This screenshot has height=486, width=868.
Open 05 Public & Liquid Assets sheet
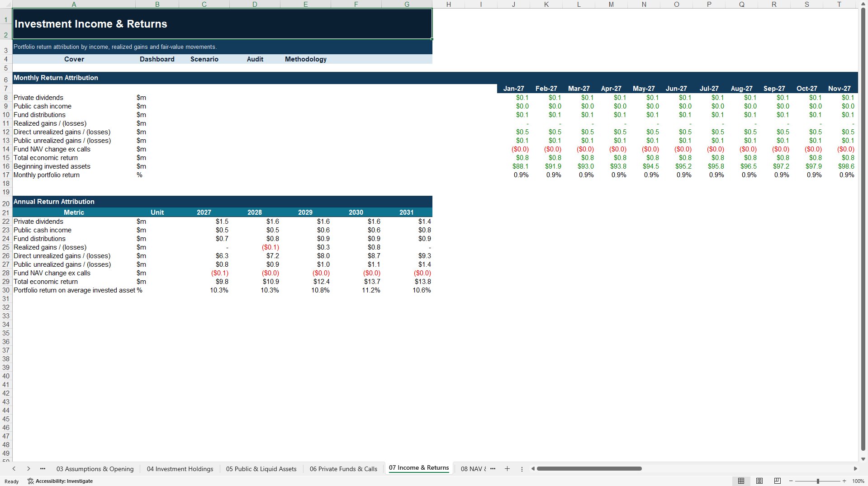261,469
